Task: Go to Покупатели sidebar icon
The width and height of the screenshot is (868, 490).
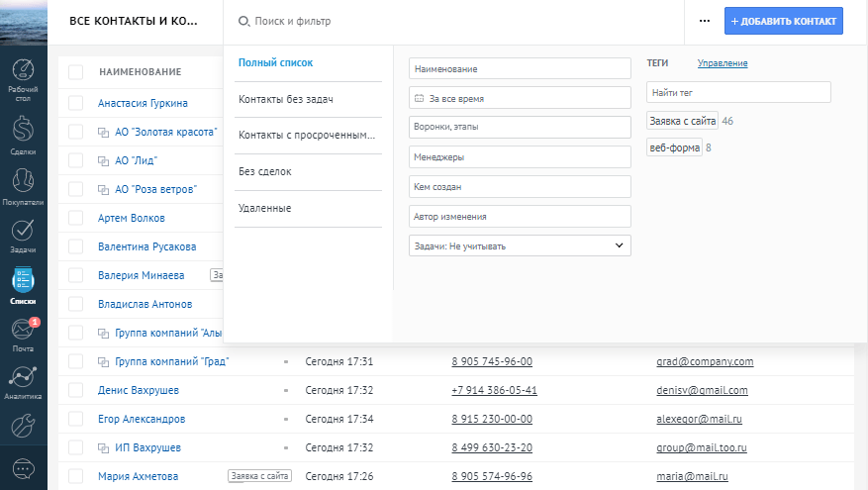Action: 24,186
